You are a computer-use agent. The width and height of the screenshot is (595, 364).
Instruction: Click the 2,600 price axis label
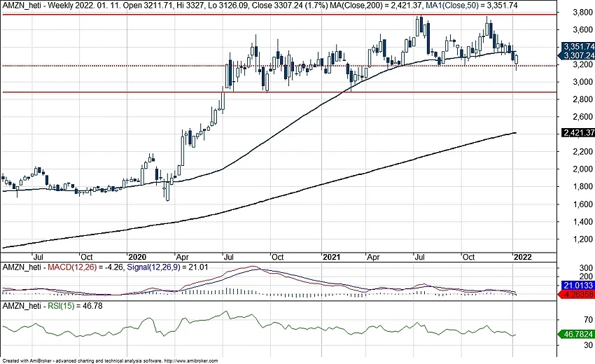[582, 117]
